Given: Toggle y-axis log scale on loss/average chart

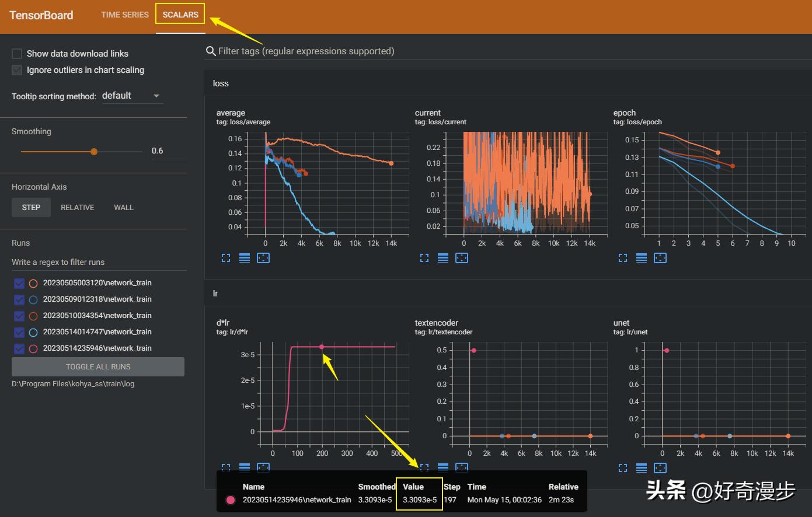Looking at the screenshot, I should 245,258.
